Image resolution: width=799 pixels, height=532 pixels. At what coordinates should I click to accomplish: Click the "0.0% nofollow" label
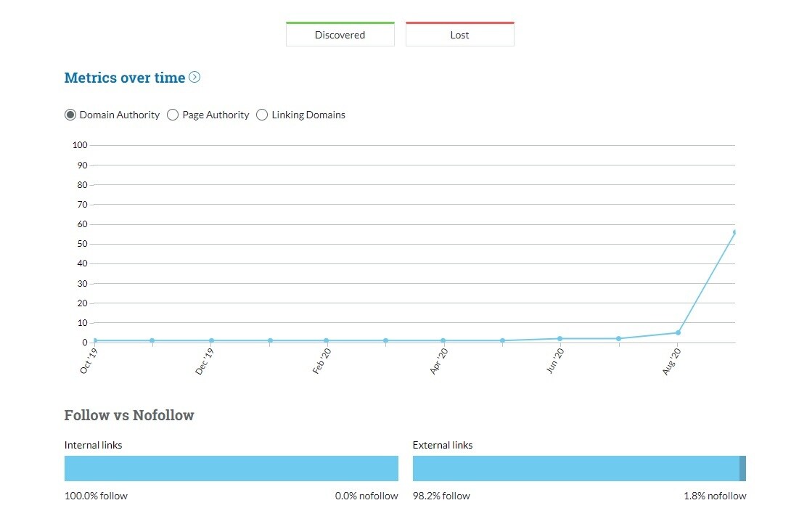pos(366,496)
